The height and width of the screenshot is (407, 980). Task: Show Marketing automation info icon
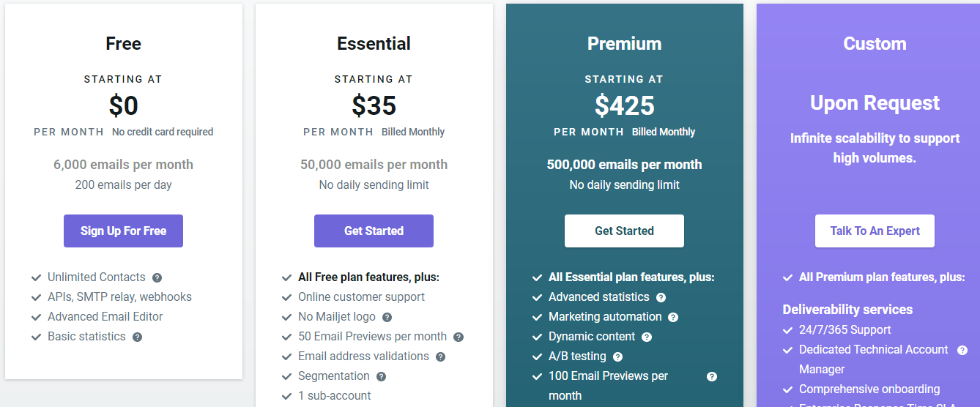(673, 317)
